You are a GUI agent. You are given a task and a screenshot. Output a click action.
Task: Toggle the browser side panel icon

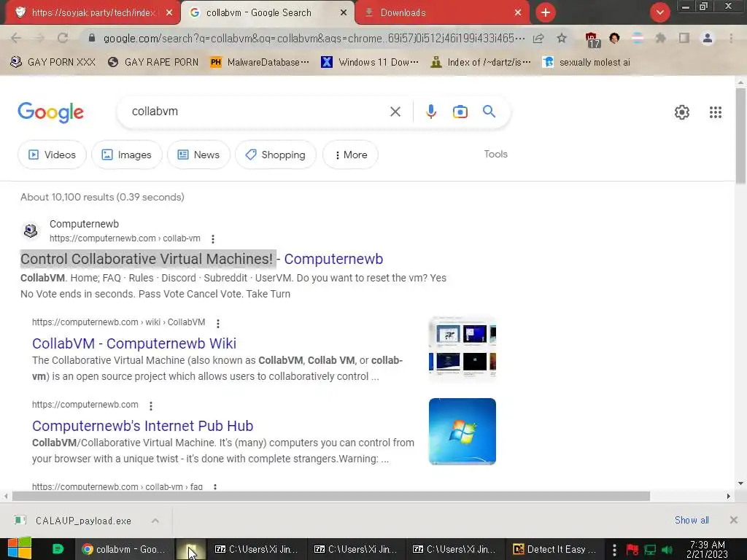tap(684, 38)
